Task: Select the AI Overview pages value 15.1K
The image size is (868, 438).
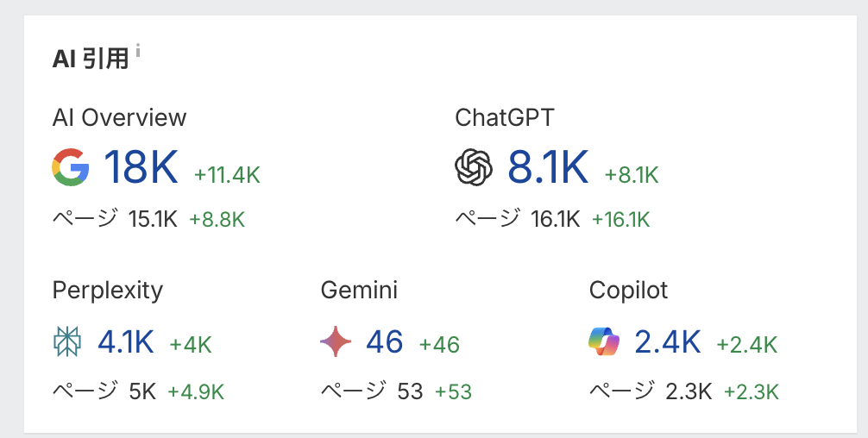Action: click(x=153, y=219)
